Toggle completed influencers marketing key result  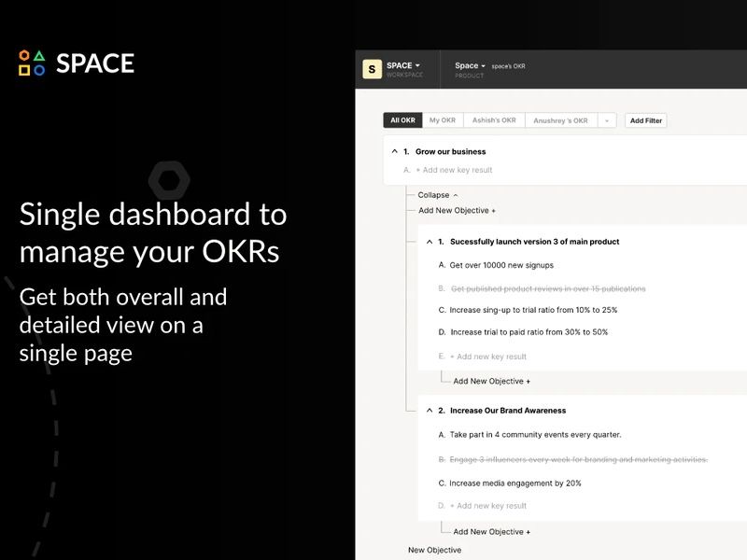click(x=572, y=458)
